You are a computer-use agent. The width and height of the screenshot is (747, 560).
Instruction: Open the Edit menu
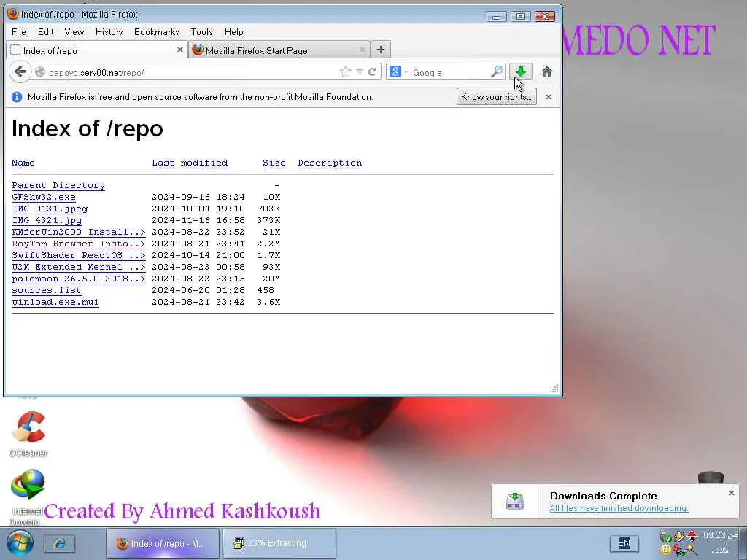tap(45, 32)
